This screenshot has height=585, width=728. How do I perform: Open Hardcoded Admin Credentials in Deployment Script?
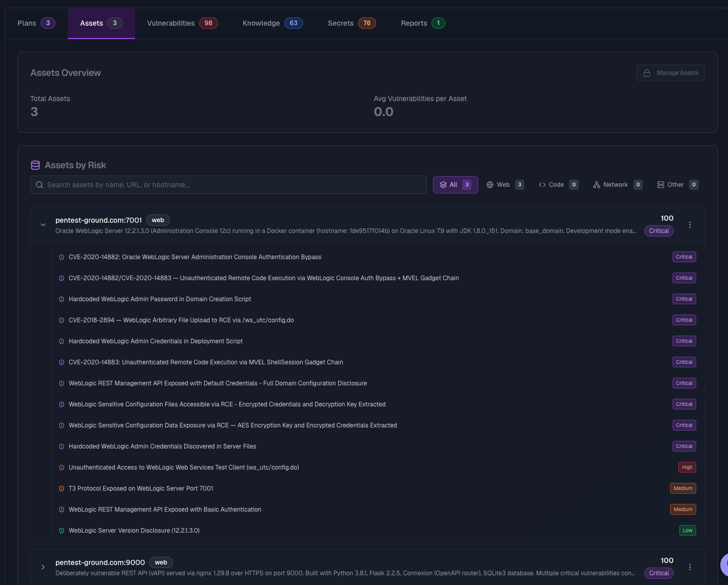(155, 341)
